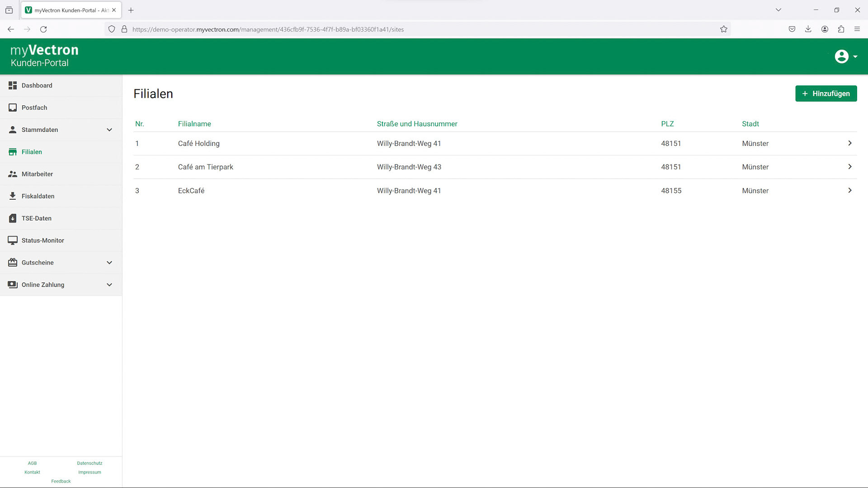Bookmark this page with star icon
This screenshot has width=868, height=488.
click(724, 29)
